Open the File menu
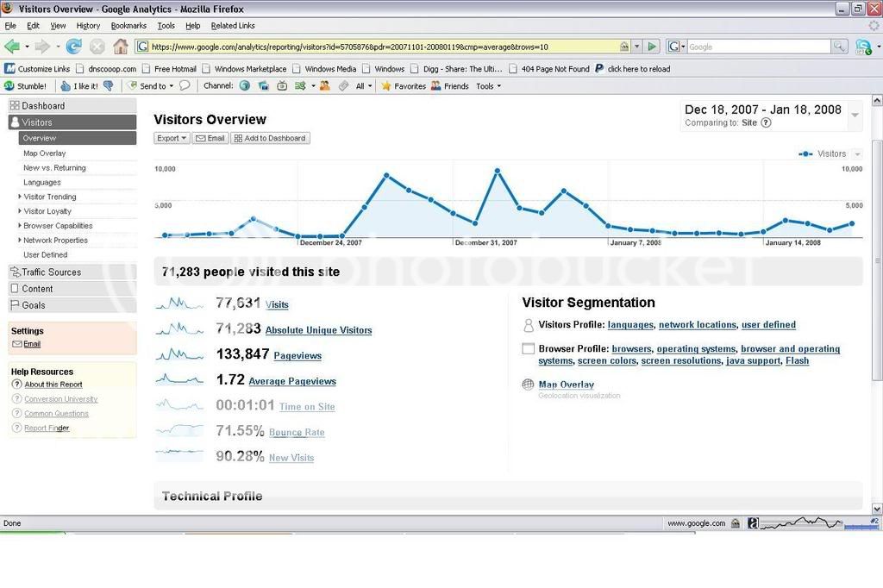The width and height of the screenshot is (883, 588). point(10,25)
